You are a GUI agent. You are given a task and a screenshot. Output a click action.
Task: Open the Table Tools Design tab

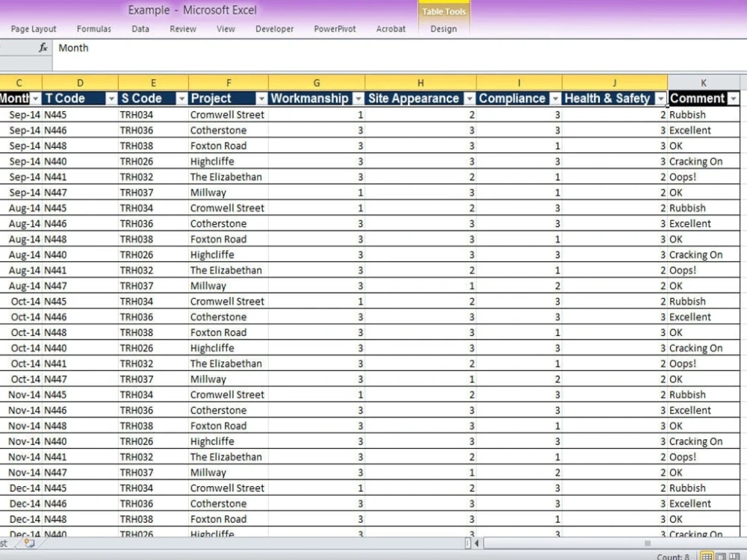(444, 29)
